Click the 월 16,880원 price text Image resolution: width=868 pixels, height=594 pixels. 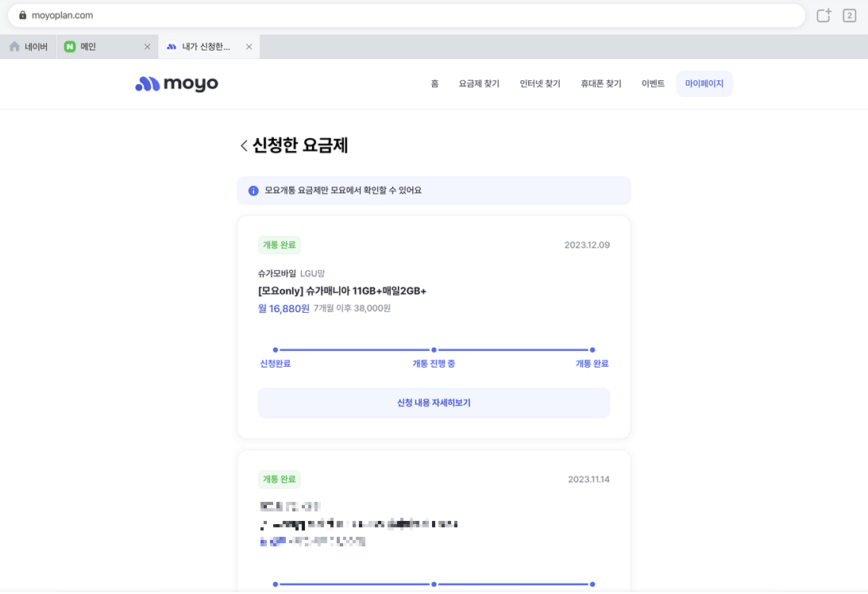point(284,308)
